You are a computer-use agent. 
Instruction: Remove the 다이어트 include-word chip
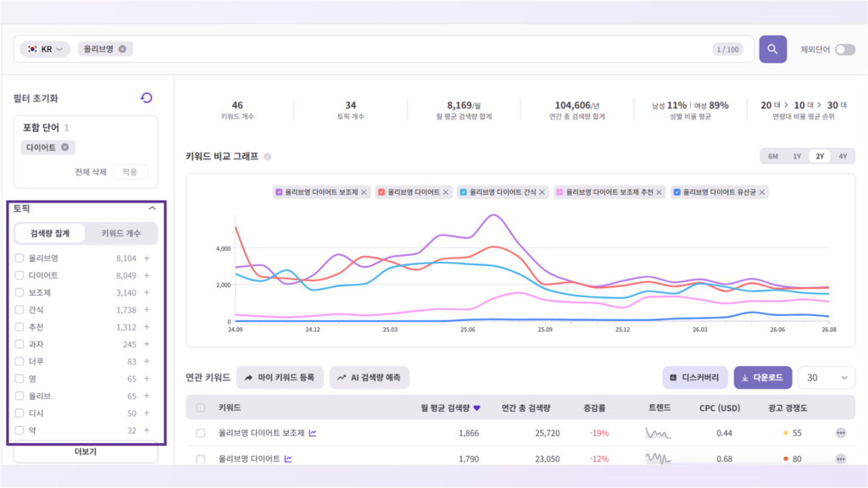click(x=65, y=147)
